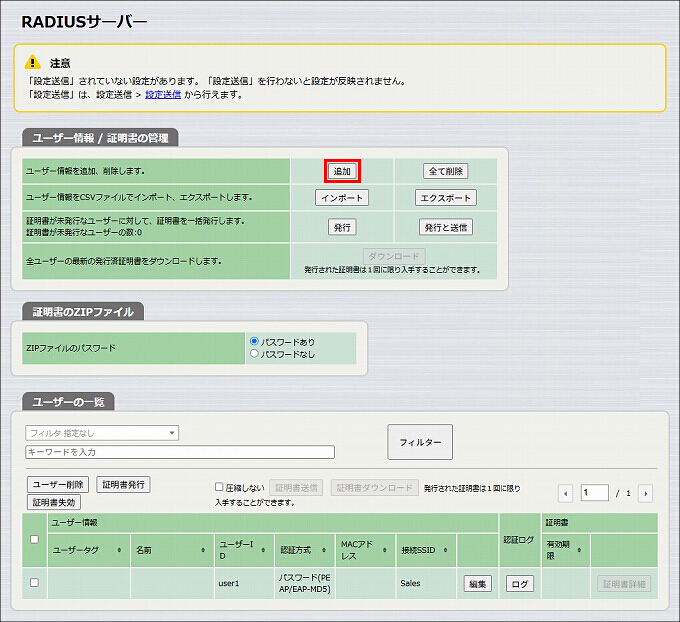Viewport: 680px width, 622px height.
Task: Click the 追加 button to add a user
Action: pos(342,171)
